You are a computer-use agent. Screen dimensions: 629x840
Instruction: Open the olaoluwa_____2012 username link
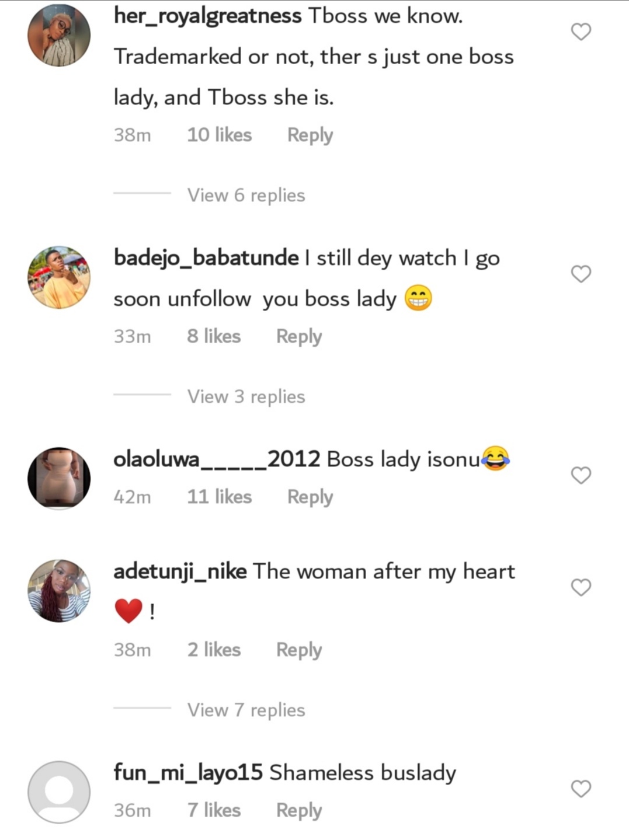click(217, 459)
